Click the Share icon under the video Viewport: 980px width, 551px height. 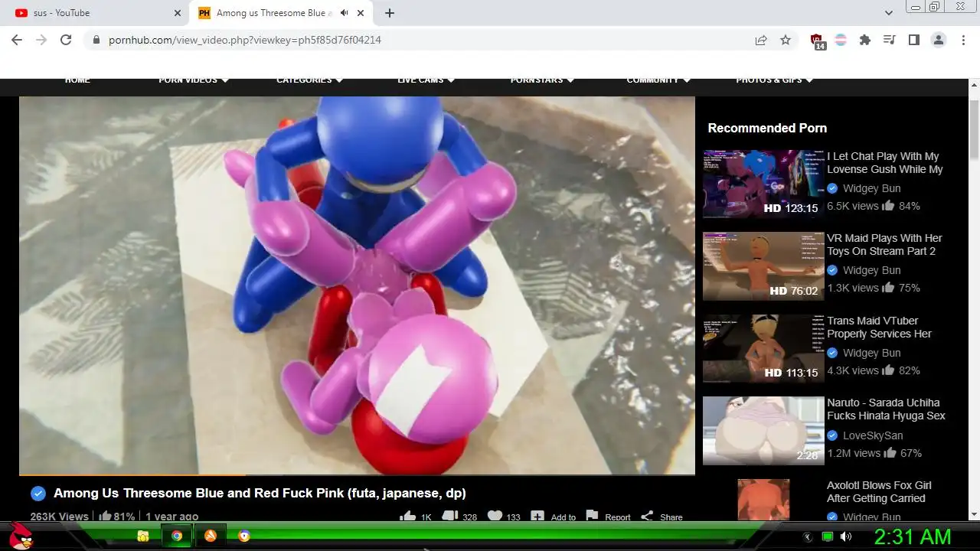coord(647,517)
